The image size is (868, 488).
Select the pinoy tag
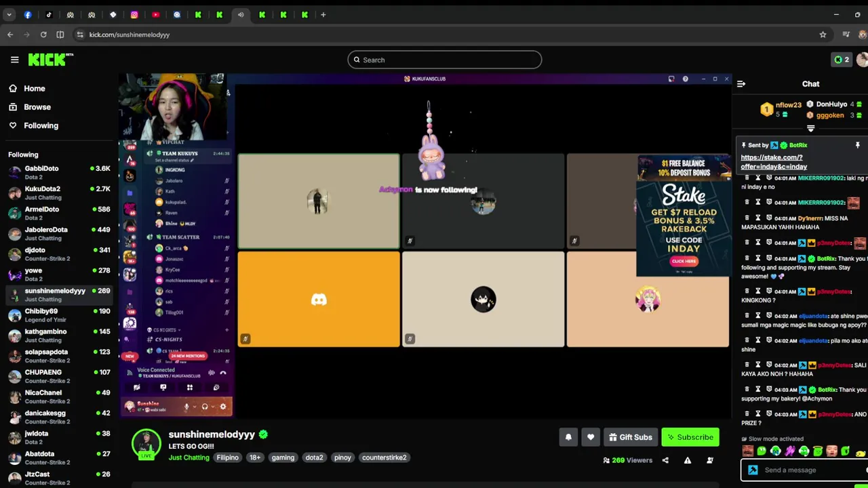(342, 457)
